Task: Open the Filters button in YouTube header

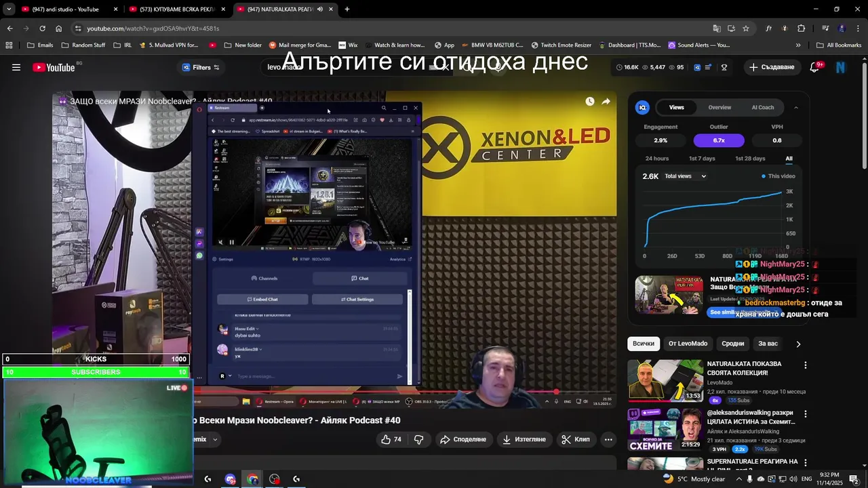Action: pyautogui.click(x=201, y=67)
